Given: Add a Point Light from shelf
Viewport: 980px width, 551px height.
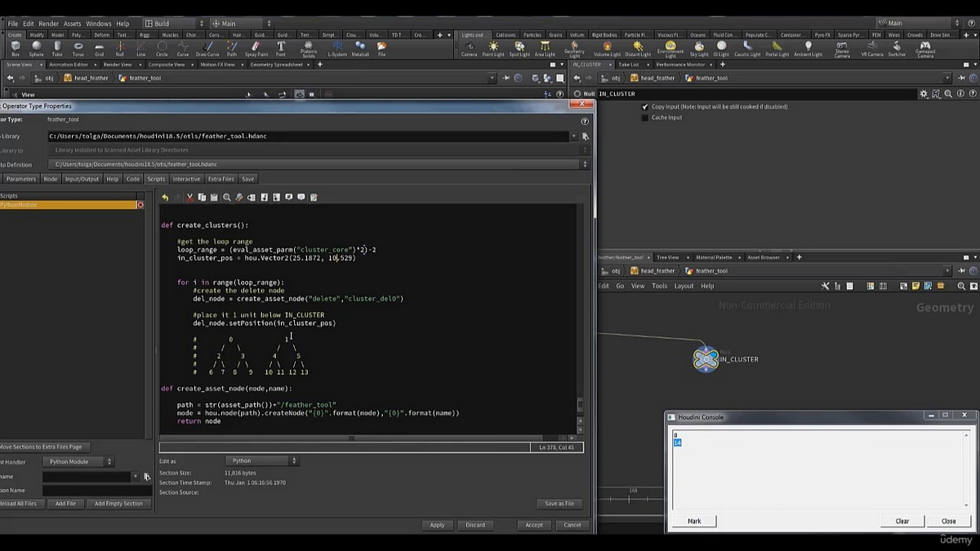Looking at the screenshot, I should pos(493,49).
